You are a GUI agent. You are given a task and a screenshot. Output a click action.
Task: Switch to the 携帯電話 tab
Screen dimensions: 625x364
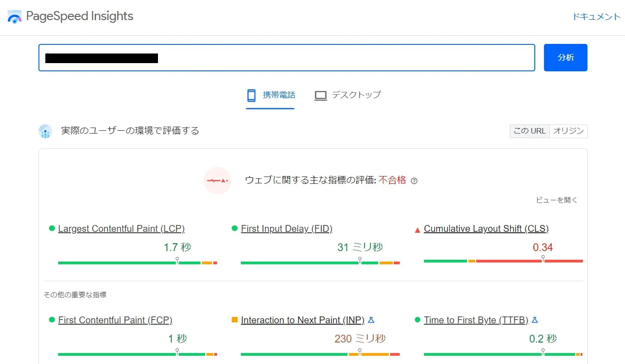pyautogui.click(x=270, y=96)
